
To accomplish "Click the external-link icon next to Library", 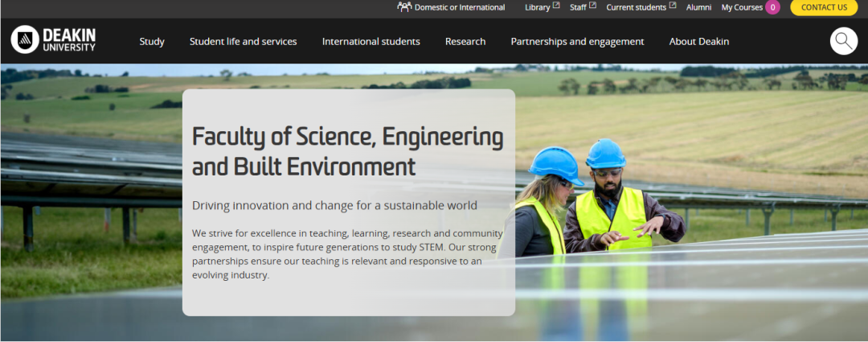I will 556,6.
